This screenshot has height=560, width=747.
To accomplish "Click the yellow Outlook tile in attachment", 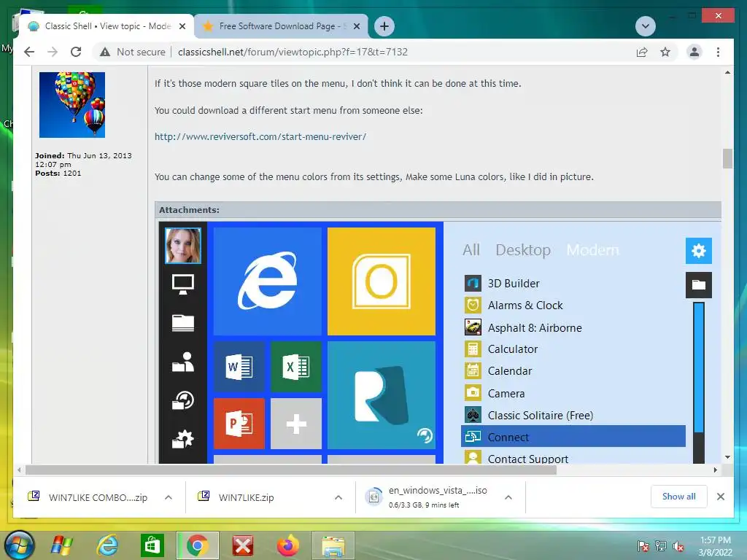I will pos(381,281).
